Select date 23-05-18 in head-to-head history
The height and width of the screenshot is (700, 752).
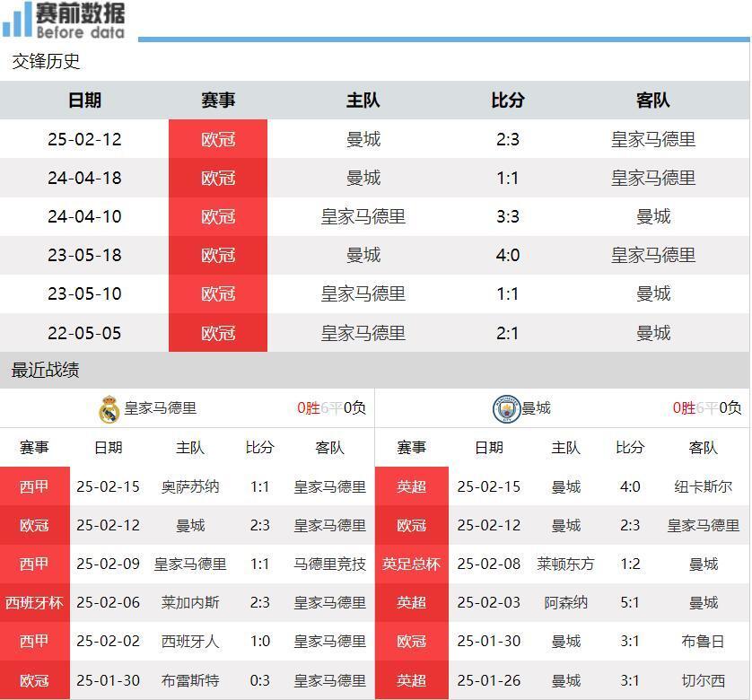tap(85, 255)
